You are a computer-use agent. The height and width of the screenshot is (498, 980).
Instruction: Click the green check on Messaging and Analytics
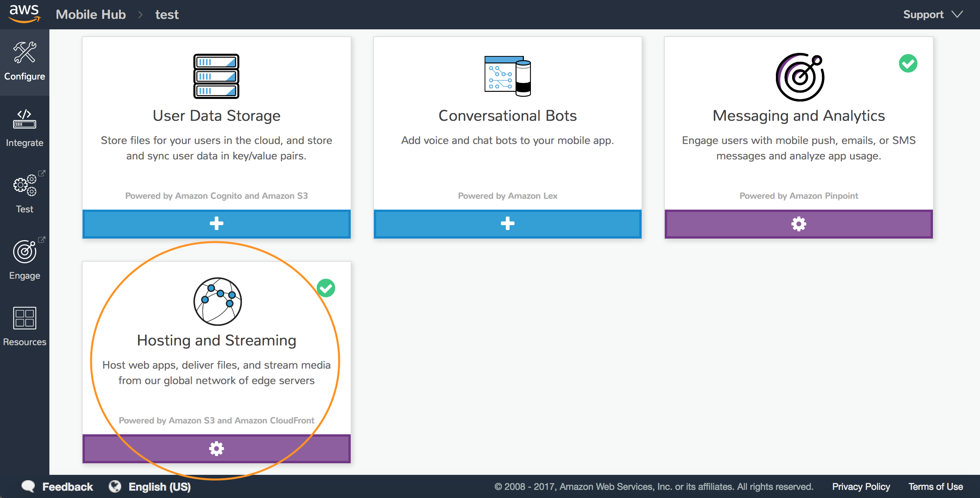click(908, 63)
